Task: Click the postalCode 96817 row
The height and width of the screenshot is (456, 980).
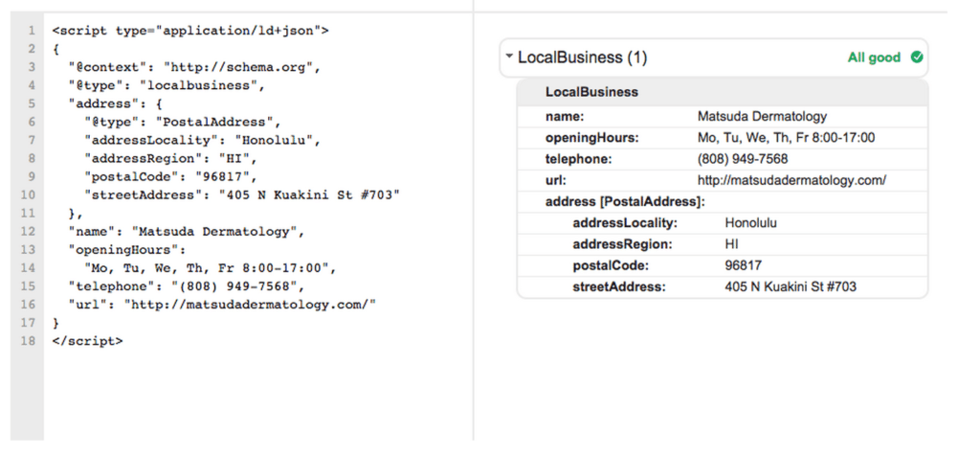Action: [x=723, y=266]
